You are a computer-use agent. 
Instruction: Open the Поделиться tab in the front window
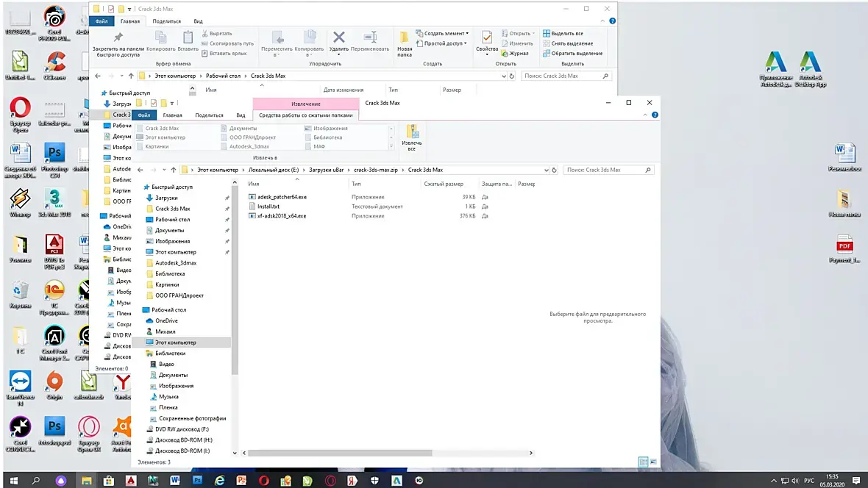209,115
